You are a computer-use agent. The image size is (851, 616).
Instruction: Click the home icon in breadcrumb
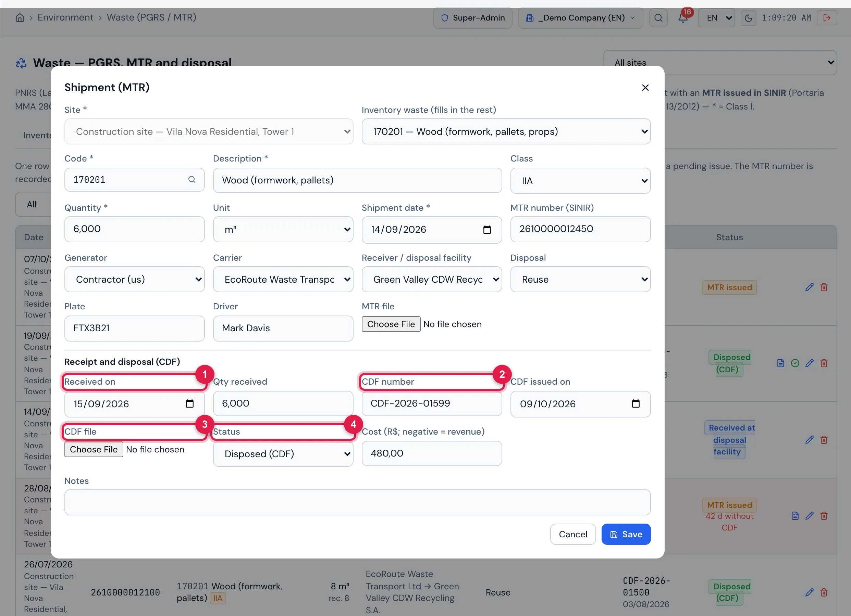tap(20, 17)
